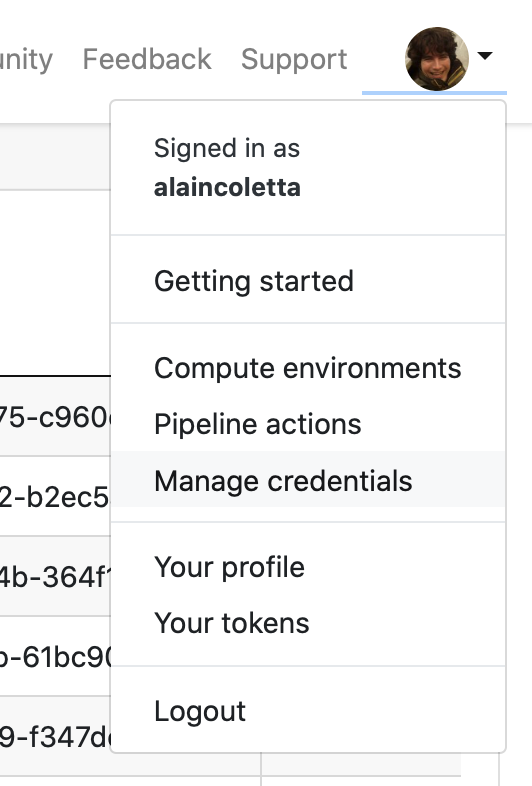This screenshot has width=532, height=786.
Task: Collapse the user menu caret arrow
Action: point(485,56)
